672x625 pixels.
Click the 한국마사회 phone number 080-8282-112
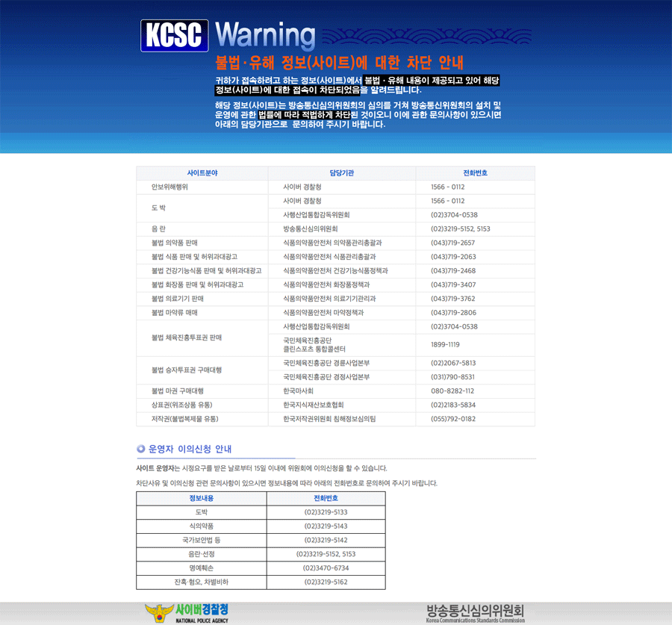click(x=452, y=391)
